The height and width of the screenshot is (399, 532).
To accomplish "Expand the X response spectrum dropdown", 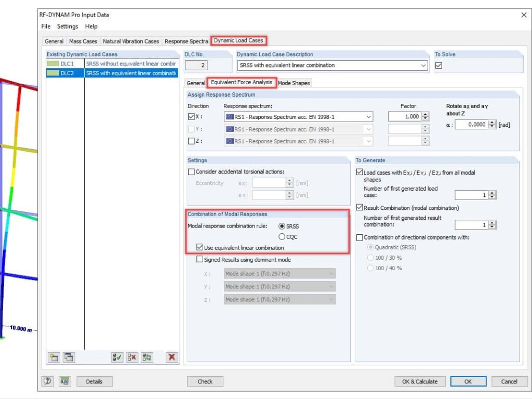I will tap(368, 117).
